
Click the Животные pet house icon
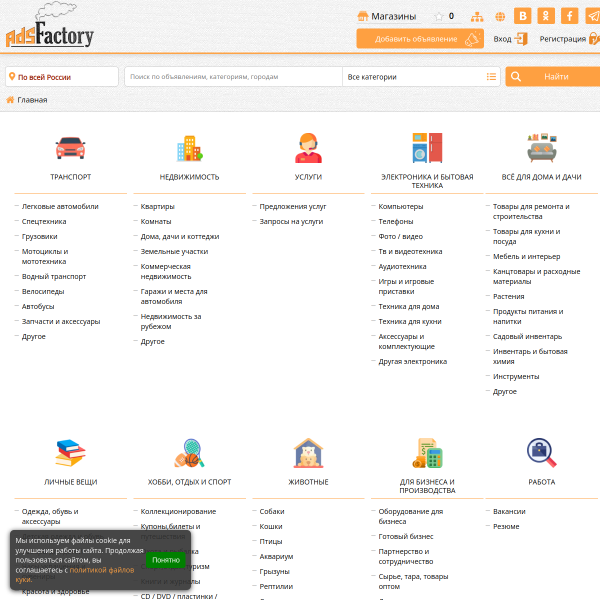pyautogui.click(x=308, y=453)
